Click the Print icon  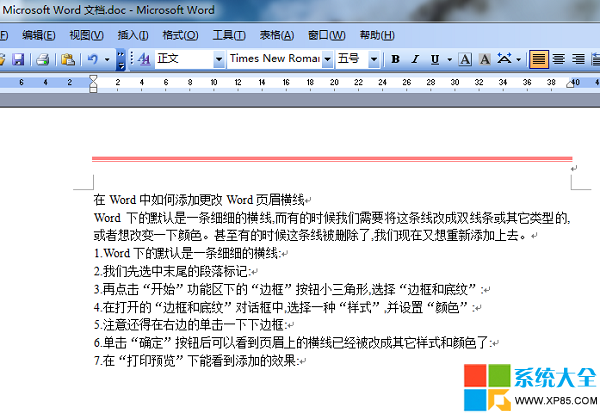click(x=42, y=59)
